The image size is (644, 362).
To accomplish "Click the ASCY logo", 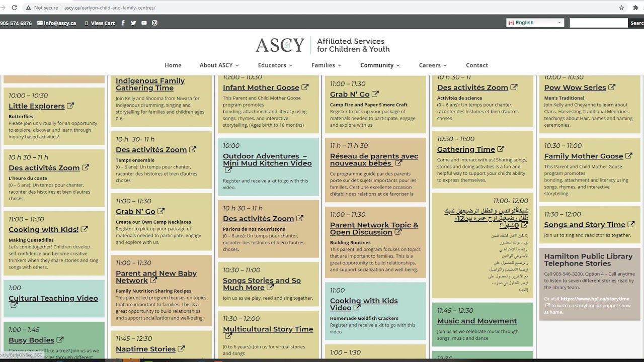I will (x=323, y=45).
